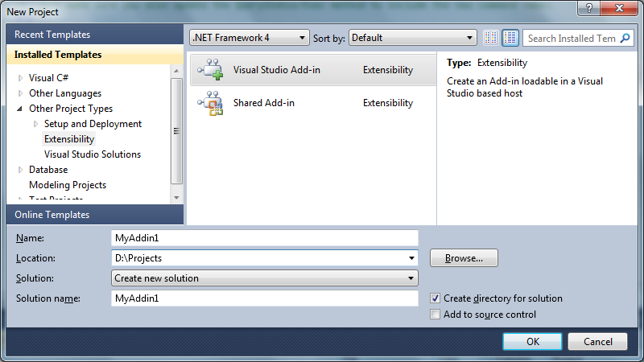Open the Online Templates section
This screenshot has width=644, height=362.
95,215
